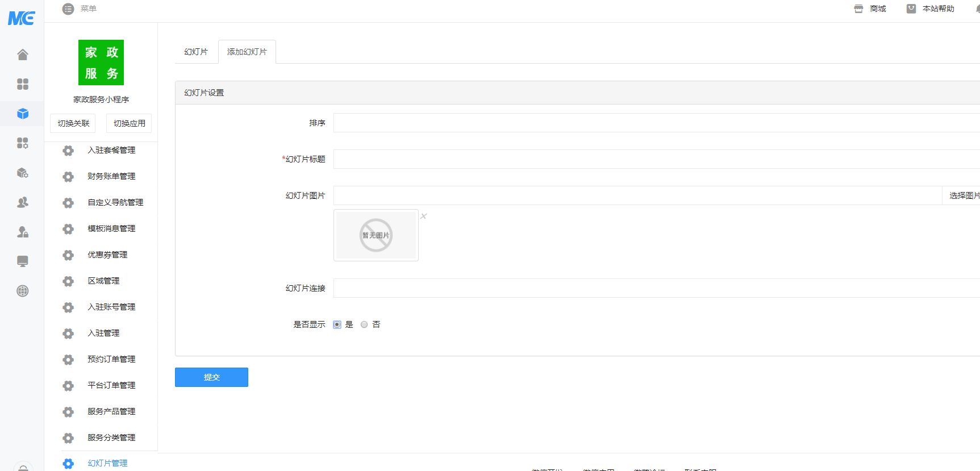Click blue gear icon next to 幻灯片管理

[68, 464]
